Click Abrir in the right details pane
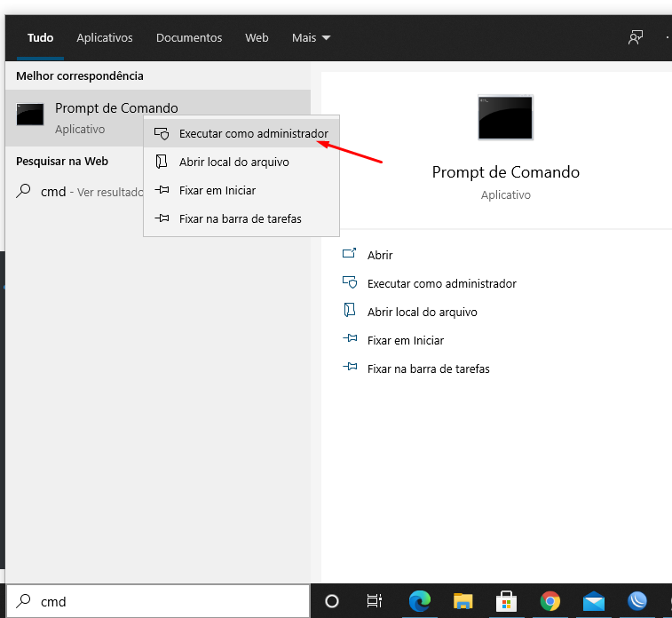This screenshot has height=618, width=672. tap(379, 255)
